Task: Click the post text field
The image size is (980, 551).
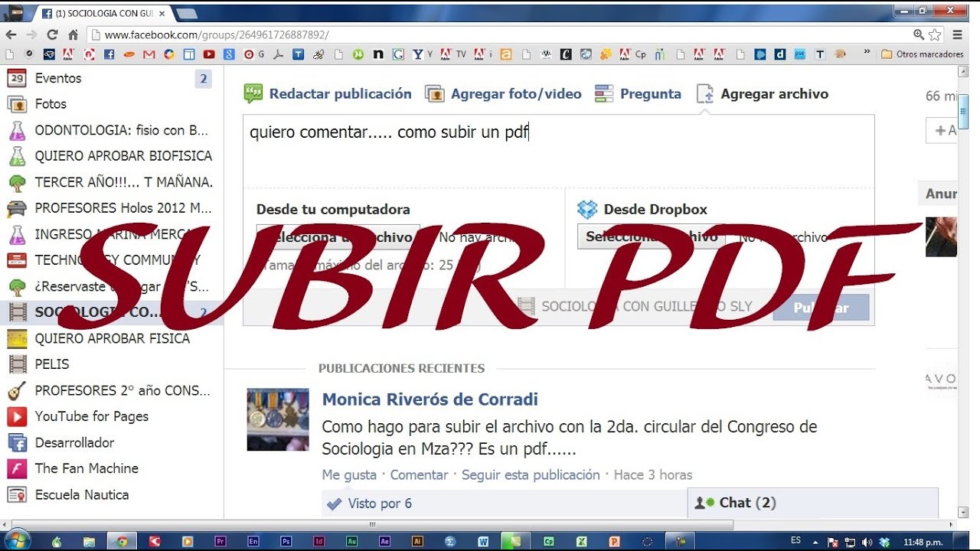Action: tap(559, 152)
